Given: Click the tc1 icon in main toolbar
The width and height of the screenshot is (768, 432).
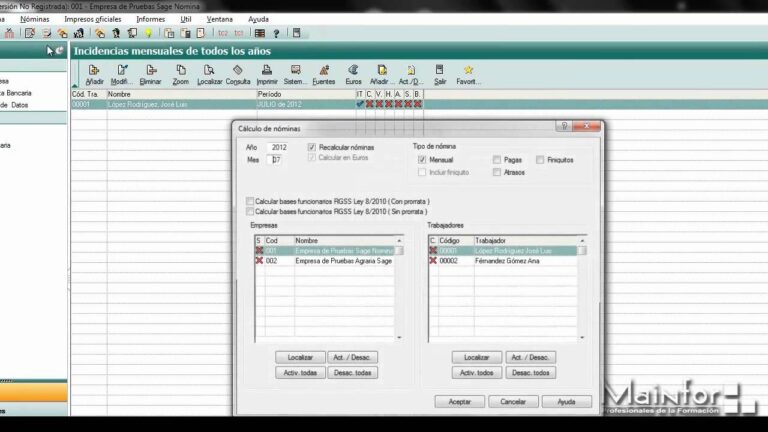Looking at the screenshot, I should coord(239,33).
